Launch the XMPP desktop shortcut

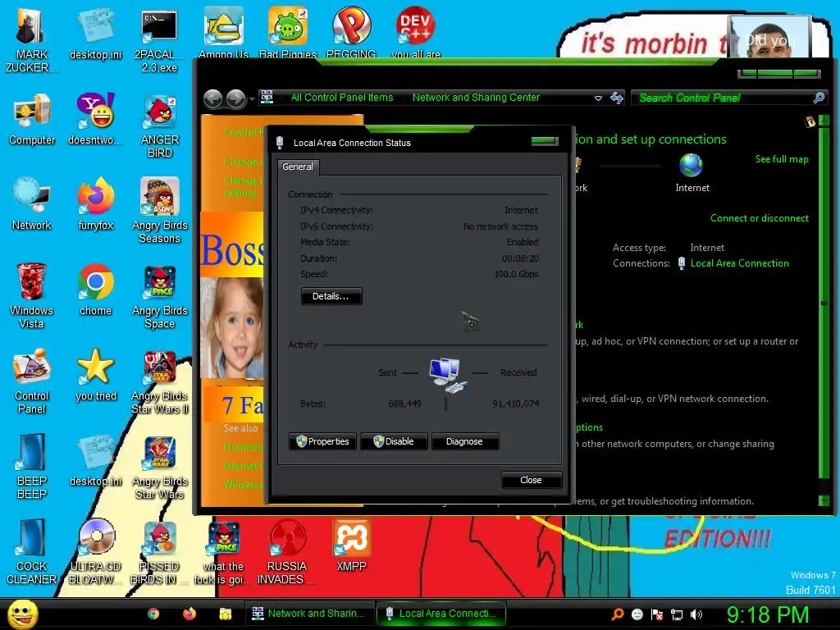coord(351,546)
